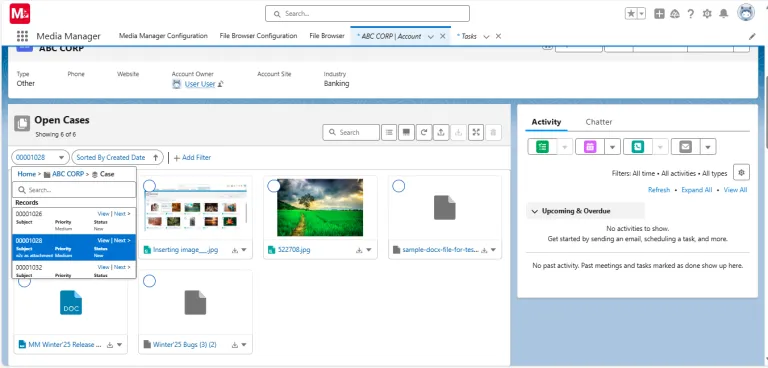Open the Winter'25 Bugs (3) (2) link
The width and height of the screenshot is (768, 368).
tap(185, 344)
